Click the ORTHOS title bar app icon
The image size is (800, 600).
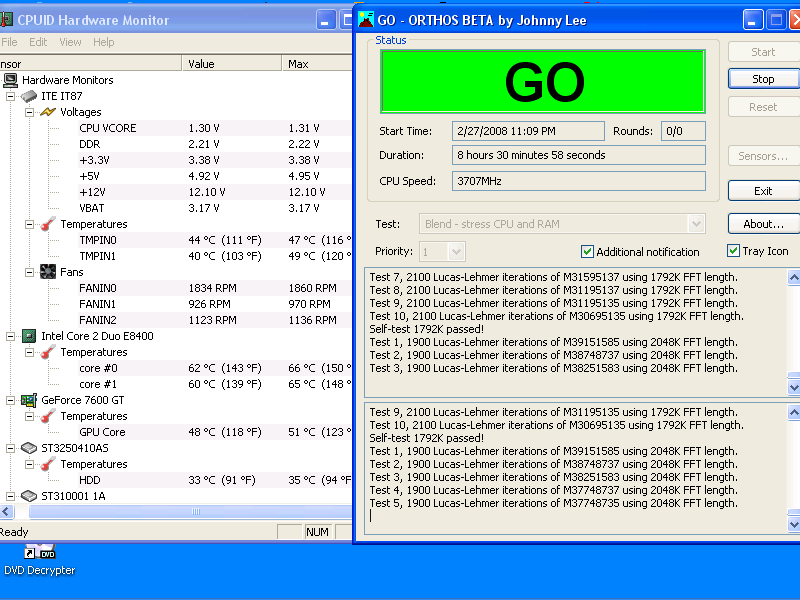[x=366, y=19]
